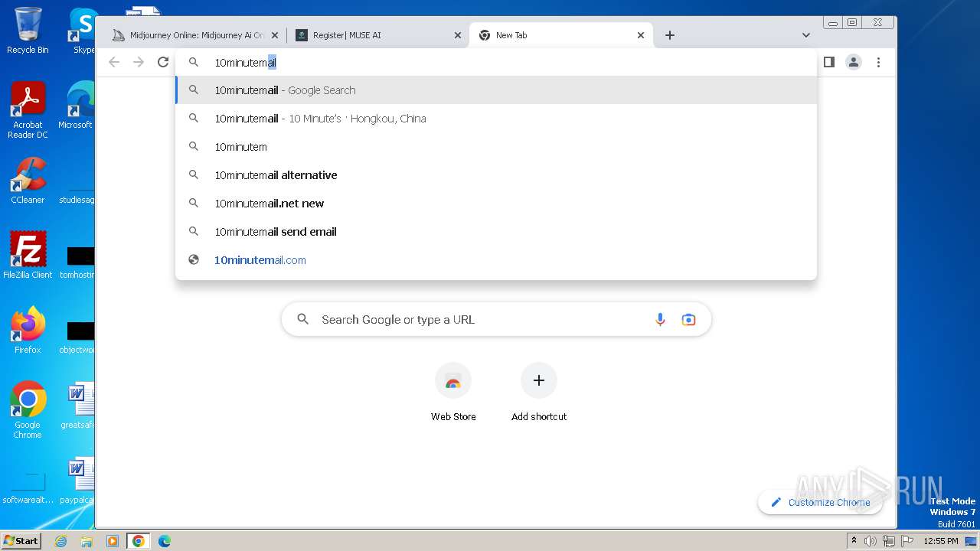Screen dimensions: 980x551
Task: Click the address bar text 10minutemail
Action: click(245, 63)
